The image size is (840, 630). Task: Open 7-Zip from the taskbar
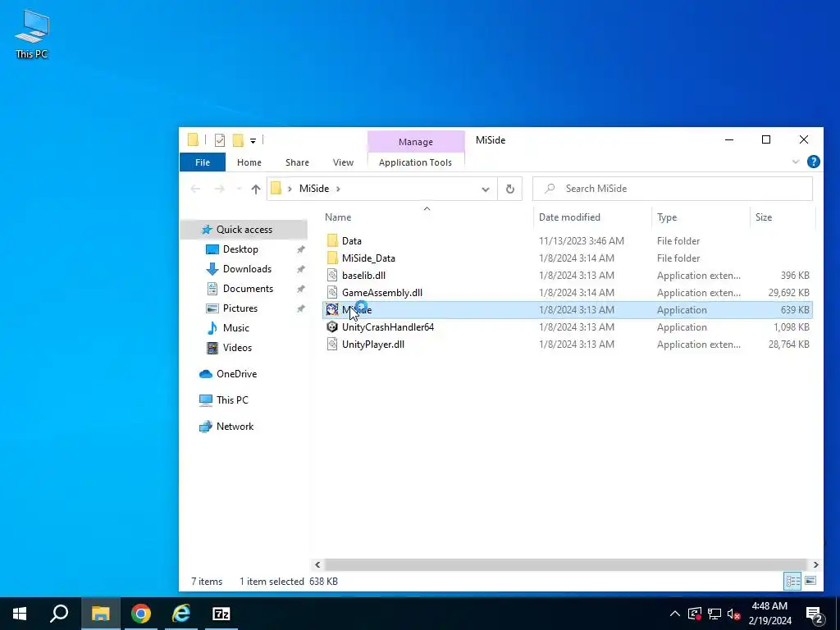coord(221,614)
